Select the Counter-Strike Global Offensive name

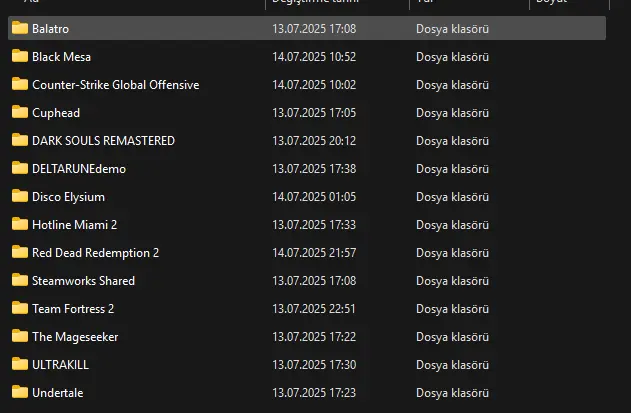pos(115,85)
